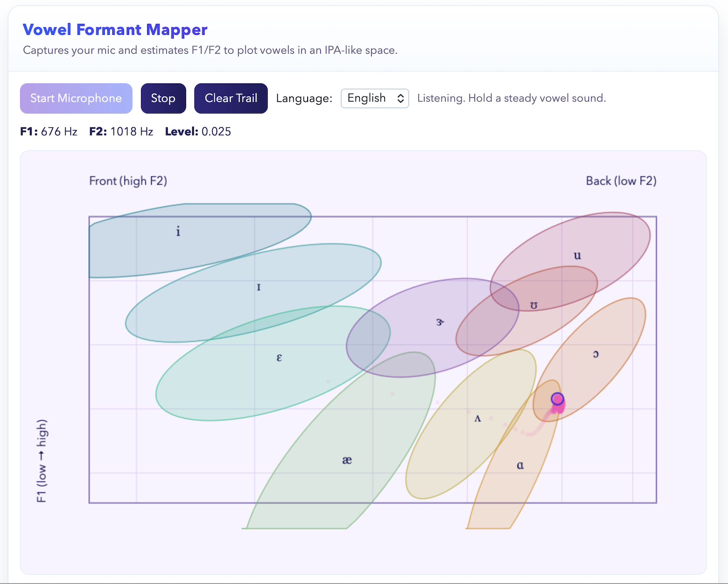The width and height of the screenshot is (728, 584).
Task: Click the current formant marker circle
Action: pyautogui.click(x=557, y=399)
